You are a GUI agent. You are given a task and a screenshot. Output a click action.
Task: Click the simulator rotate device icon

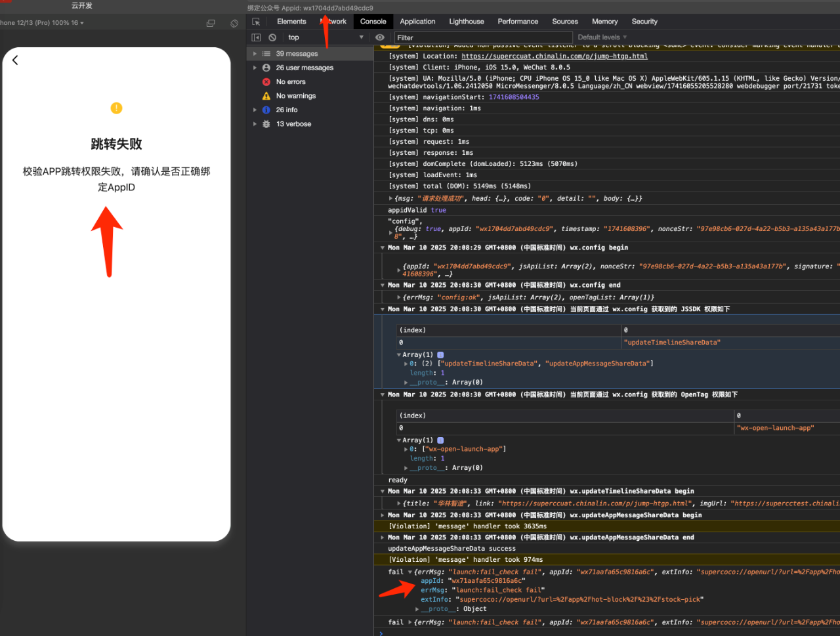tap(234, 23)
